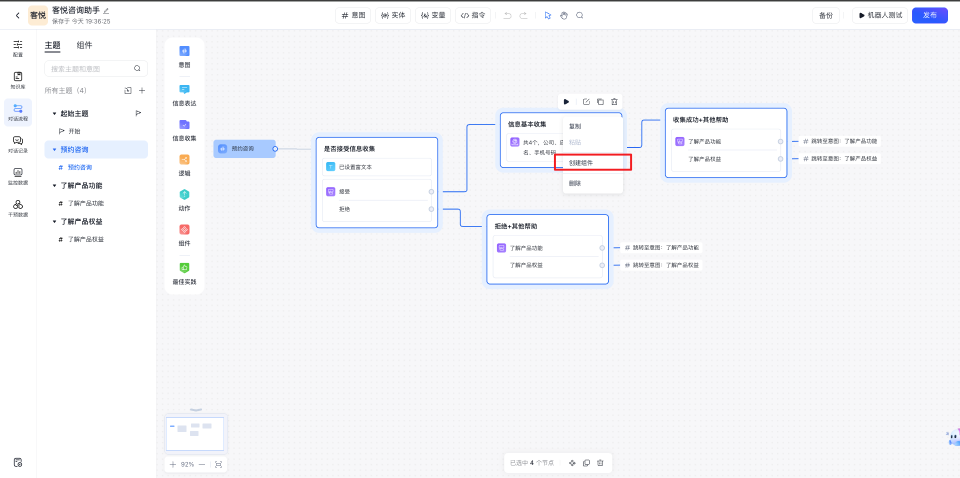The width and height of the screenshot is (960, 478).
Task: Click the trash icon above selected node
Action: pos(614,101)
